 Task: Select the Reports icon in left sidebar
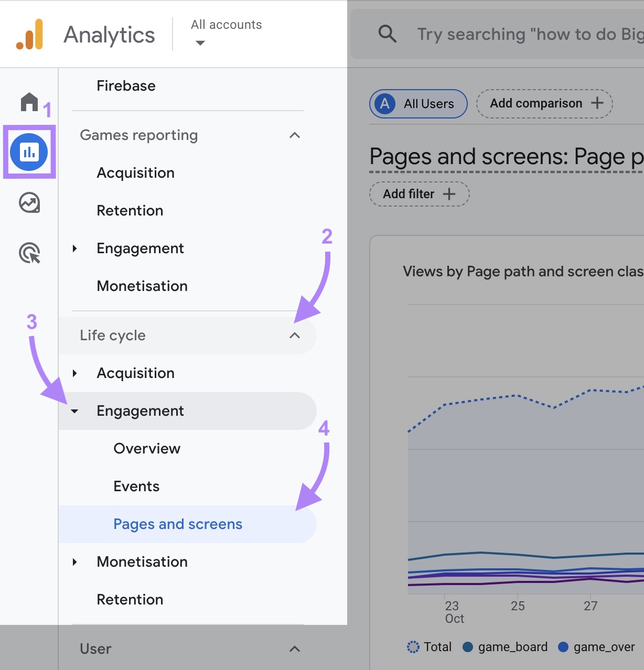click(x=29, y=152)
